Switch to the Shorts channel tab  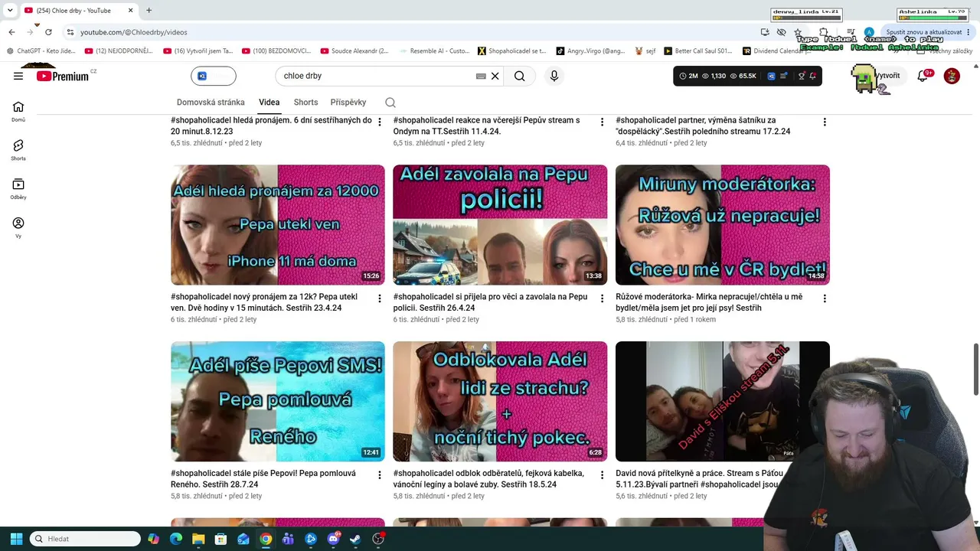(305, 103)
